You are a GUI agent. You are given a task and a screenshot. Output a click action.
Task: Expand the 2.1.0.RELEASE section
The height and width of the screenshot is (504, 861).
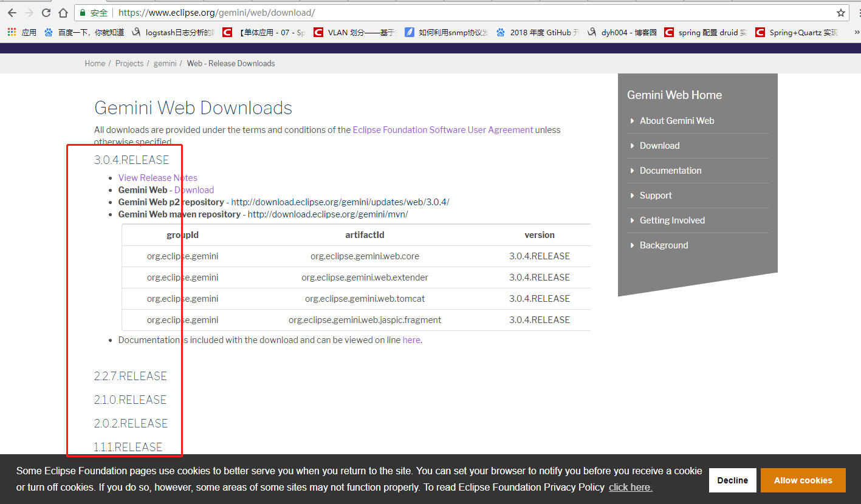click(x=130, y=400)
